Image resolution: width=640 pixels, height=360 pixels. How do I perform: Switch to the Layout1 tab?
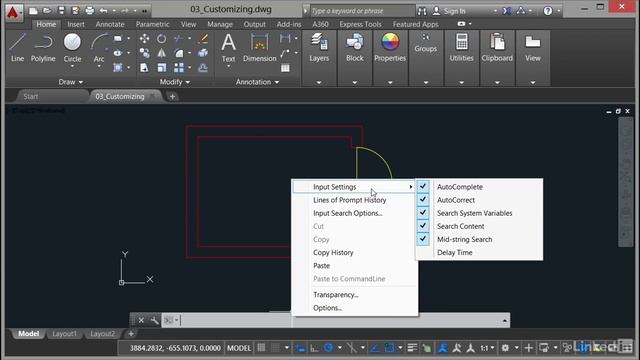(64, 334)
